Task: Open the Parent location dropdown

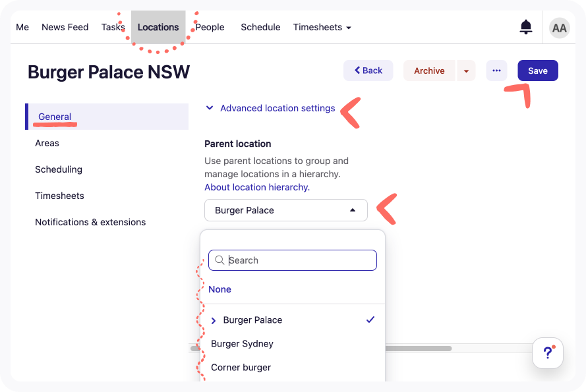Action: tap(285, 210)
